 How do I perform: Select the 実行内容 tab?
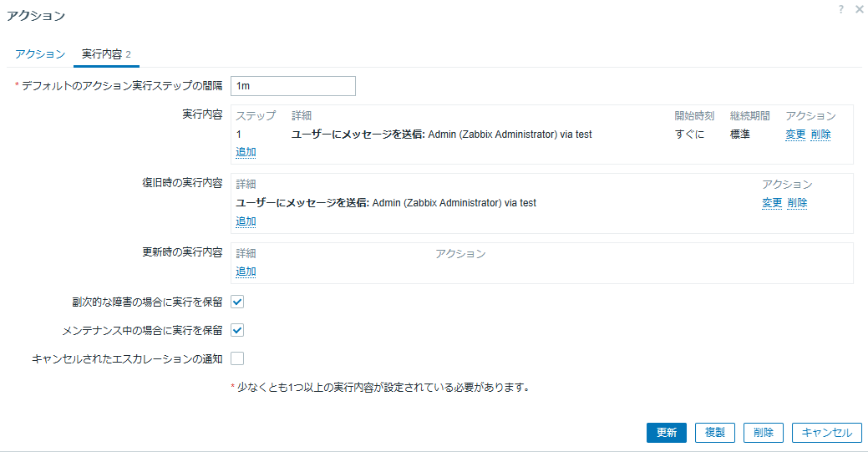(x=106, y=54)
